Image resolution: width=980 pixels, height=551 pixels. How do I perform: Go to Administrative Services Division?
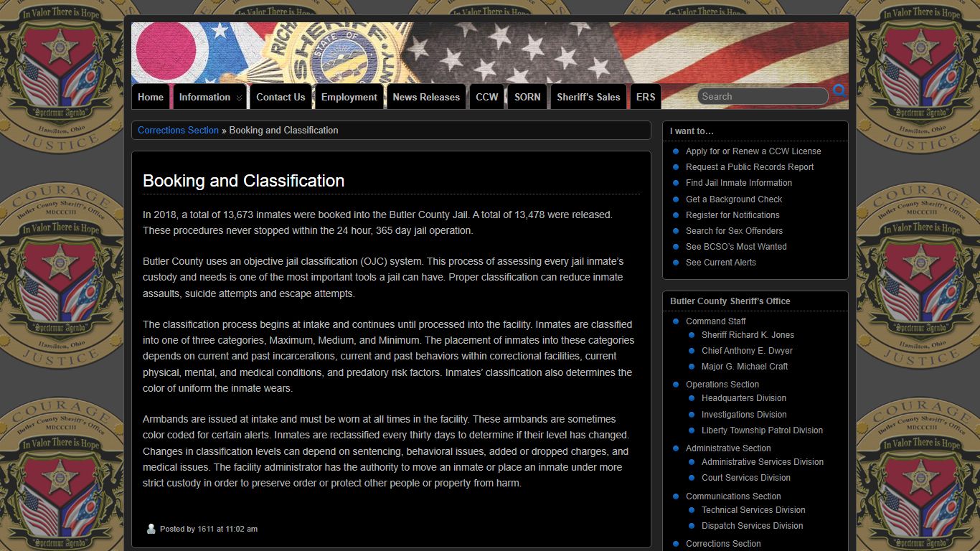[763, 462]
